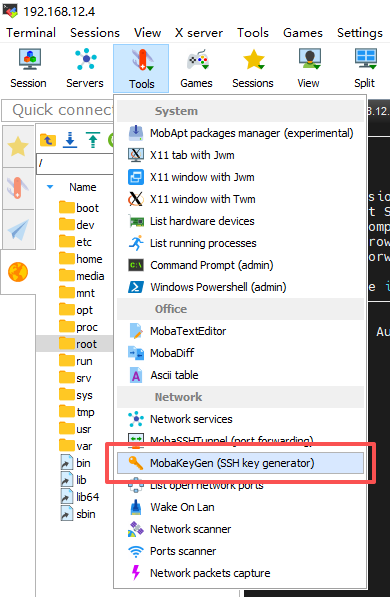Select the sys folder
This screenshot has height=597, width=390.
pyautogui.click(x=76, y=395)
